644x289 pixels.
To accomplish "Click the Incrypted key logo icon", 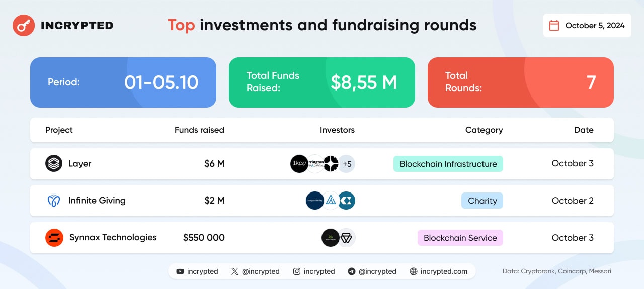I will pos(23,25).
